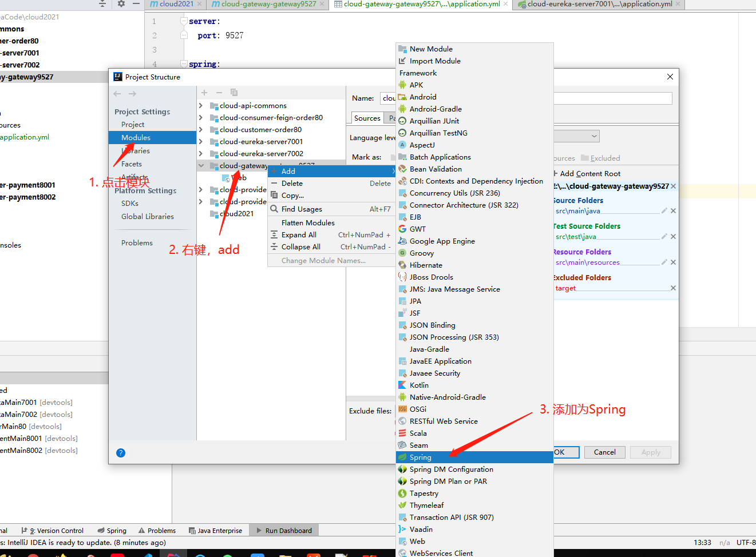This screenshot has width=756, height=557.
Task: Expand cloud-consumer-feign-order80 module node
Action: coord(201,118)
